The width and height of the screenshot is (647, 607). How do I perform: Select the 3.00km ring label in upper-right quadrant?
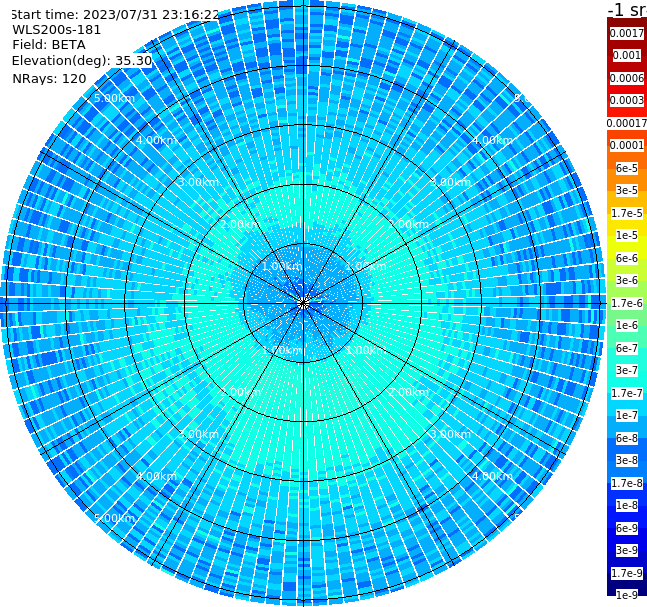point(450,182)
